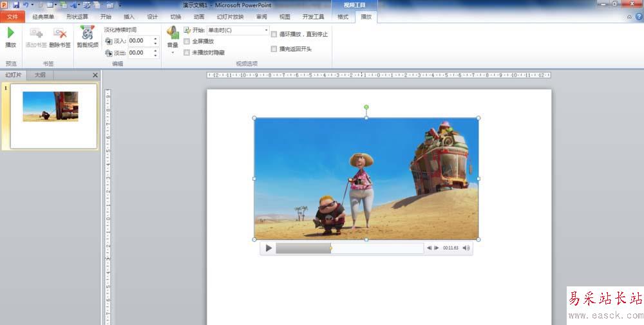Click the video frame on the slide
This screenshot has width=644, height=325.
[366, 179]
